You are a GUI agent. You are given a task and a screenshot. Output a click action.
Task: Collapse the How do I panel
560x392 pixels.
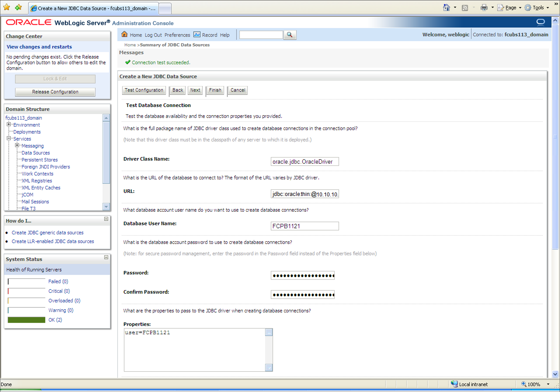[106, 219]
